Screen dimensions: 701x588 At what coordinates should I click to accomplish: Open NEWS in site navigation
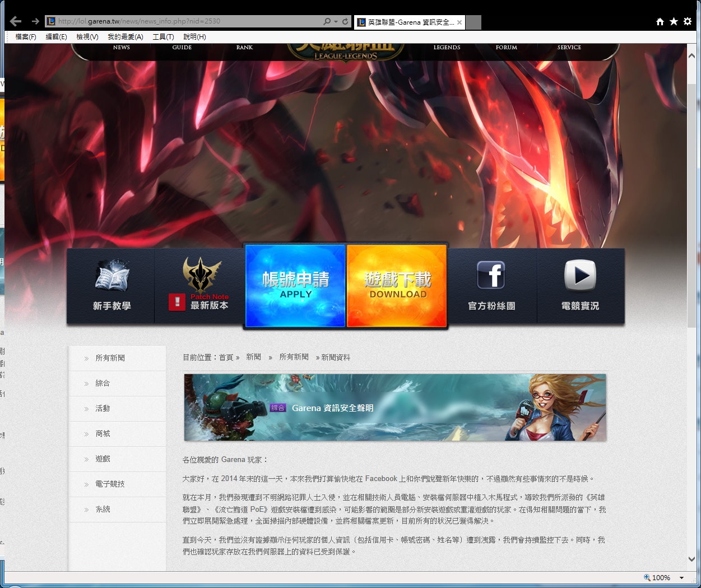pos(122,48)
